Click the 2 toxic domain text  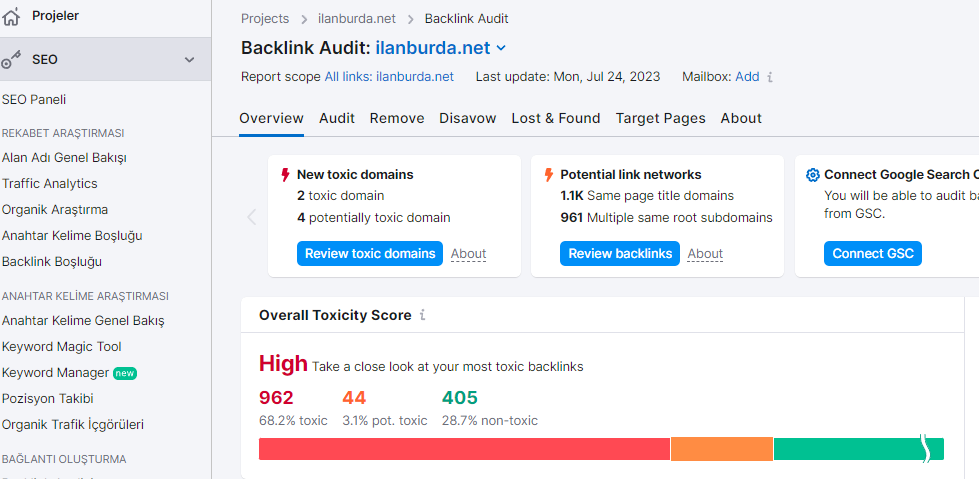pos(340,196)
